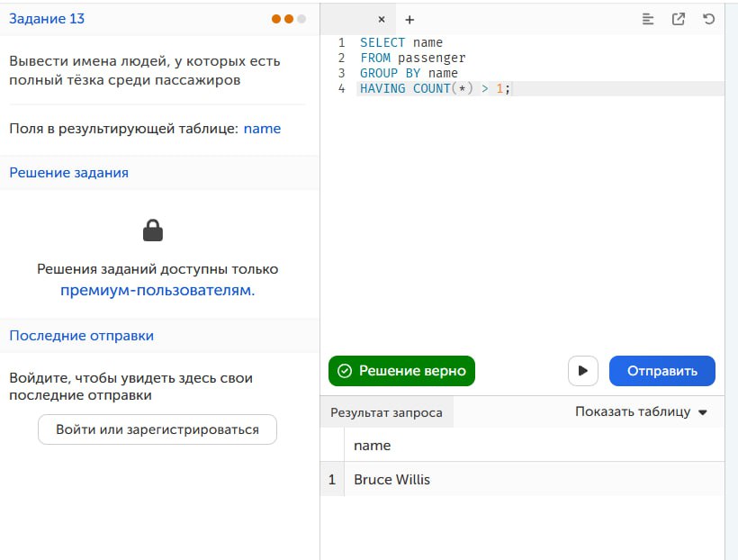Add a new query tab
Viewport: 738px width, 560px height.
tap(409, 20)
